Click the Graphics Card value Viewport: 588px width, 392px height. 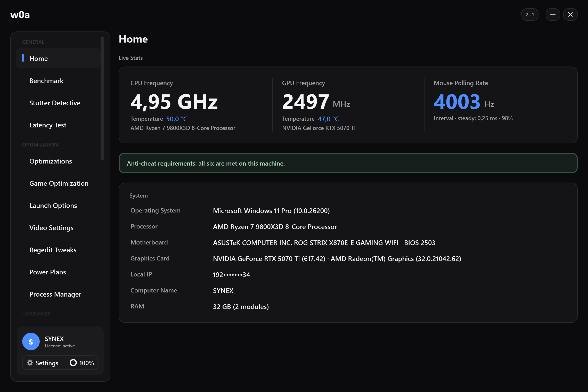(x=337, y=259)
